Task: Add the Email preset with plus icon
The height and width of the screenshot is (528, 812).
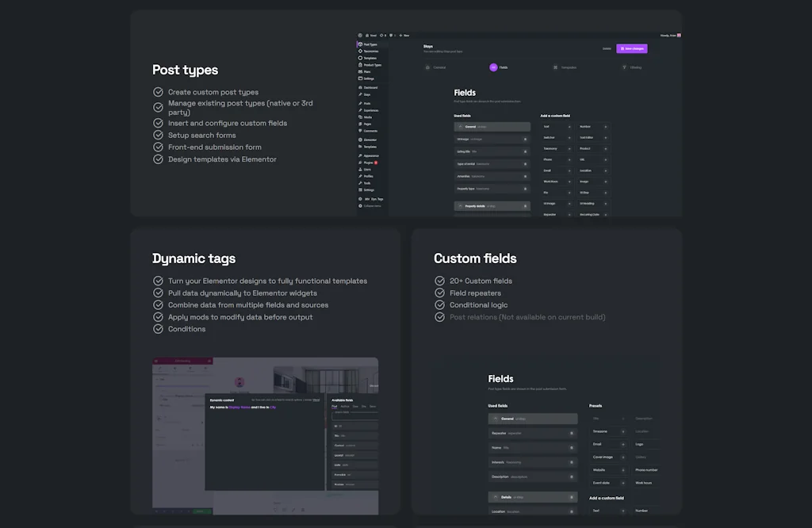Action: point(623,444)
